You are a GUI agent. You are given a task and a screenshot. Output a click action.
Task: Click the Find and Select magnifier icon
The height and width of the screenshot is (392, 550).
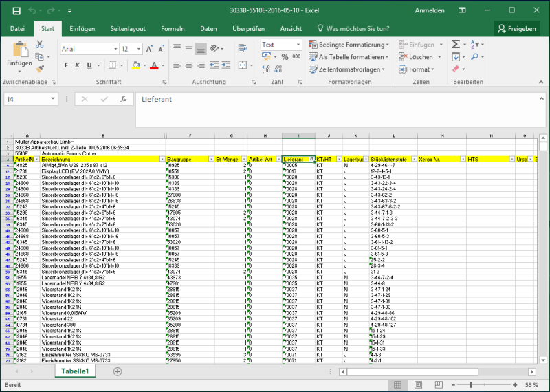coord(474,58)
